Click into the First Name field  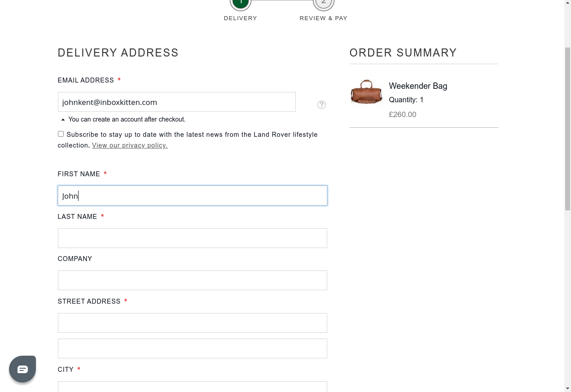[192, 196]
